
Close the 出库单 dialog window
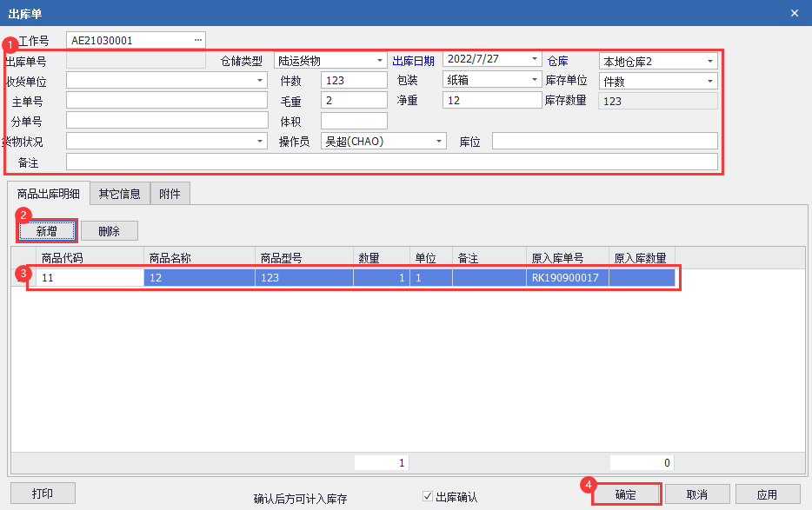coord(794,13)
